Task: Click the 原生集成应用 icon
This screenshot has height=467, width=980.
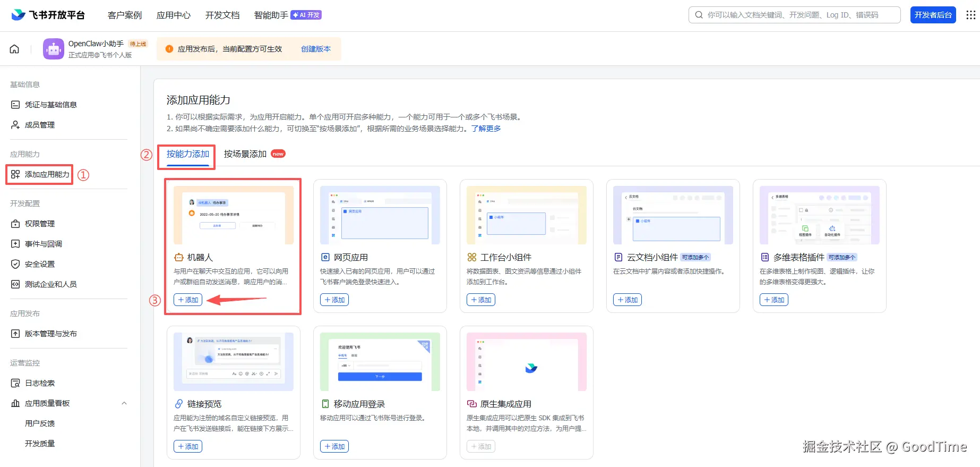Action: [x=471, y=404]
